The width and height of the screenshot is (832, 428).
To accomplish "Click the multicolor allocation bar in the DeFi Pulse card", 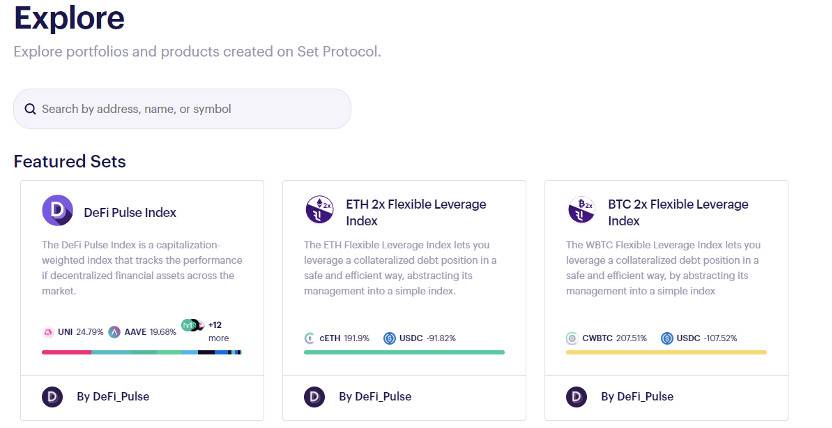I will (x=142, y=352).
